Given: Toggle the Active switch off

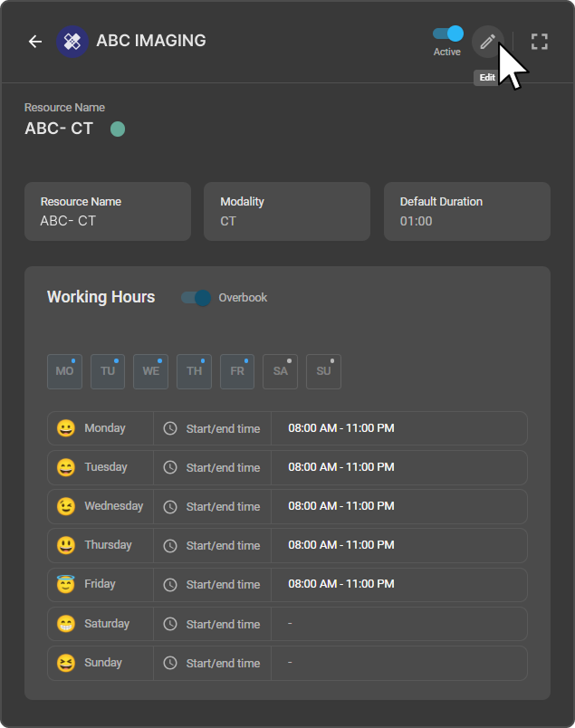Looking at the screenshot, I should coord(447,34).
